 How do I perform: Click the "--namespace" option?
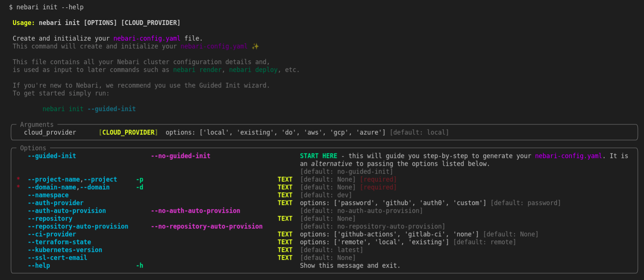[48, 195]
